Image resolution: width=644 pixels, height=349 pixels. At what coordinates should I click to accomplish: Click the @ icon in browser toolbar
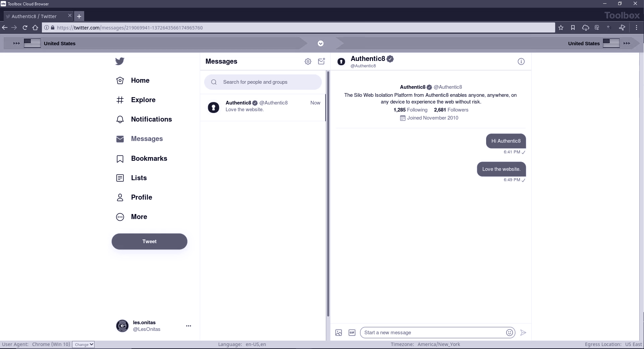pos(597,28)
